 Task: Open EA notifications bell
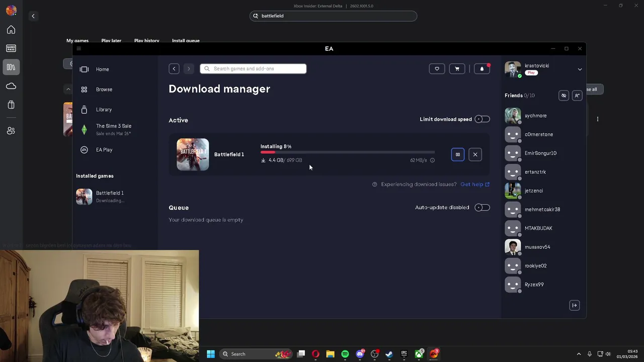coord(482,69)
